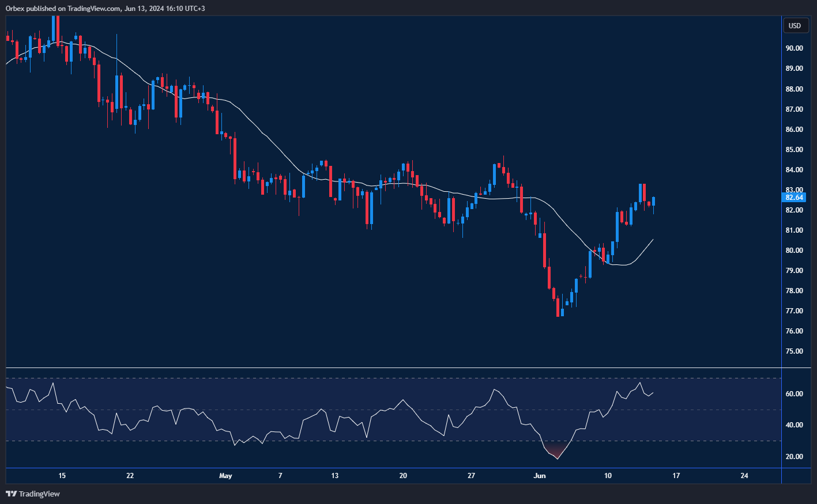Open the USD currency selector
The width and height of the screenshot is (817, 504).
click(795, 25)
